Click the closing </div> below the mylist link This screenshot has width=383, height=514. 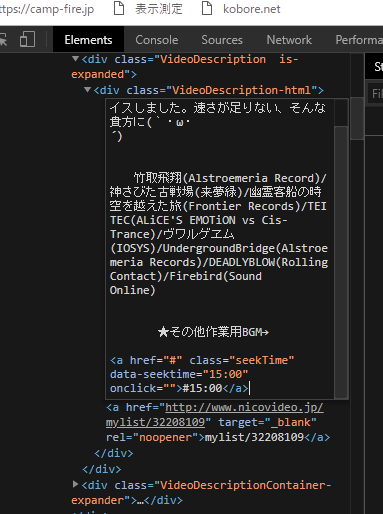[x=114, y=453]
